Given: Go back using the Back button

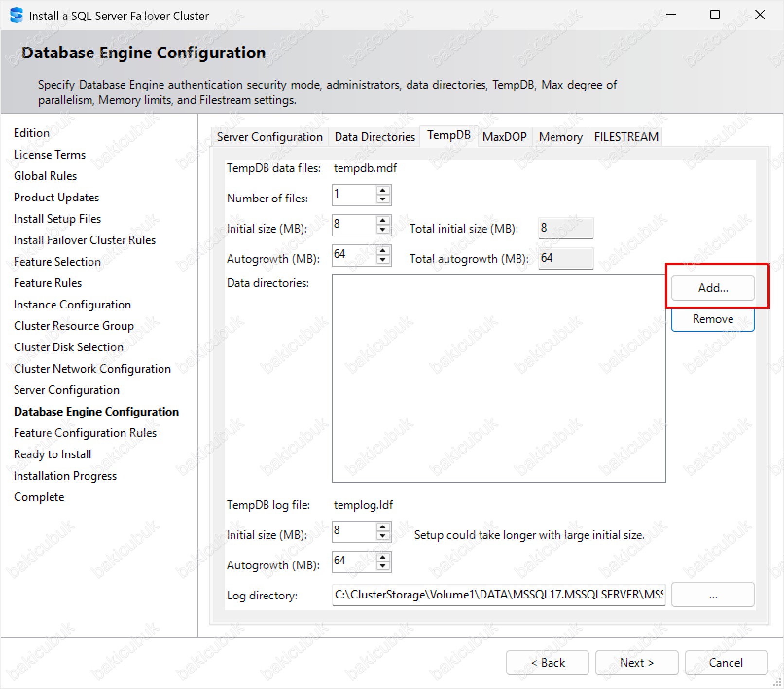Looking at the screenshot, I should [548, 663].
